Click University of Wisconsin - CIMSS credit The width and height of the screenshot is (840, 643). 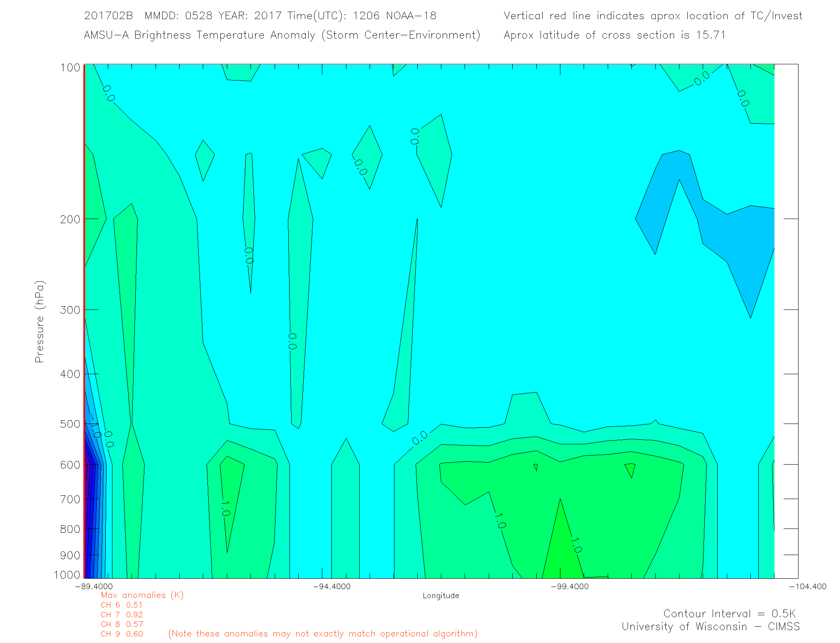710,627
